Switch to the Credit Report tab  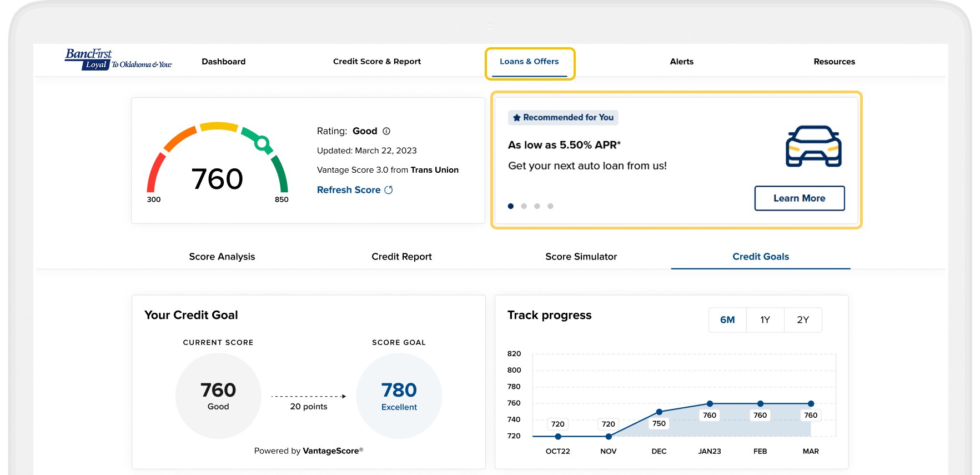[401, 257]
